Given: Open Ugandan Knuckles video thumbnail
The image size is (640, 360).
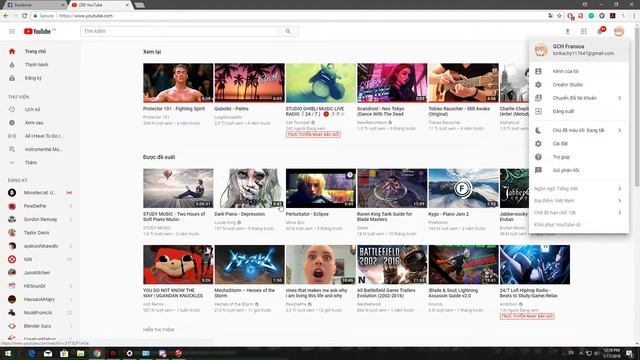Looking at the screenshot, I should [x=178, y=264].
